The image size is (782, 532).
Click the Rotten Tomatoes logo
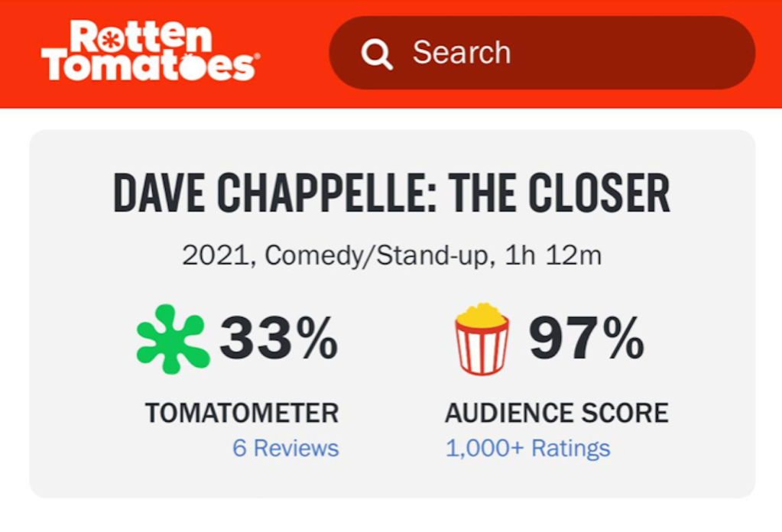[x=150, y=50]
